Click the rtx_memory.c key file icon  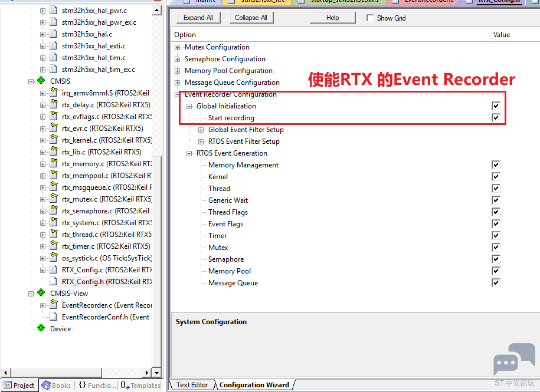[x=54, y=163]
